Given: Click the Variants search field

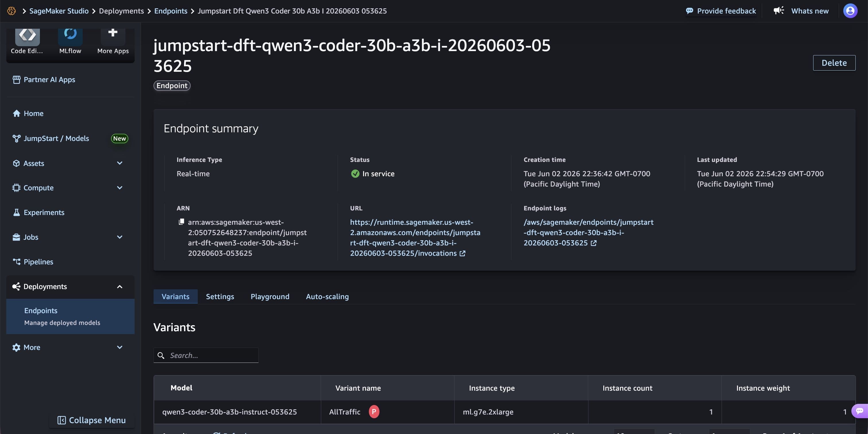Looking at the screenshot, I should (x=206, y=355).
